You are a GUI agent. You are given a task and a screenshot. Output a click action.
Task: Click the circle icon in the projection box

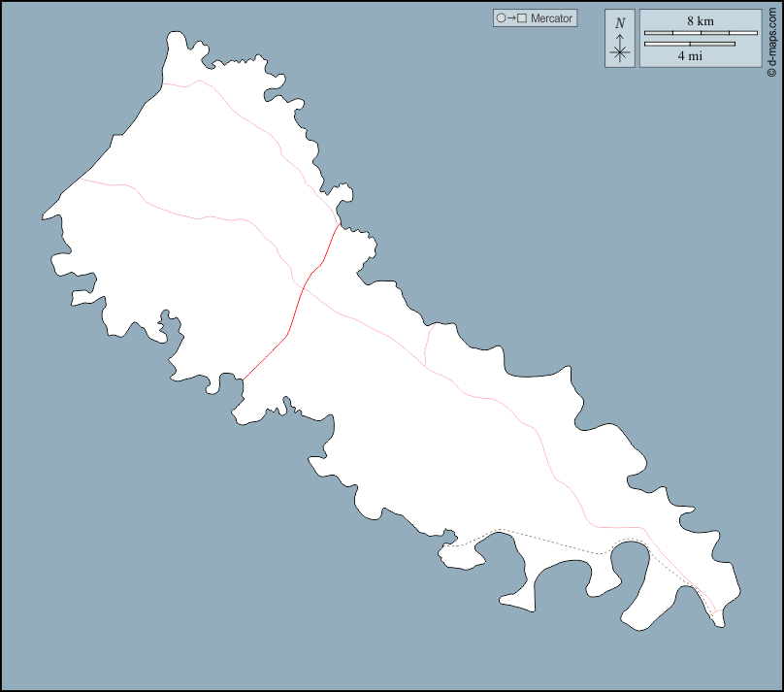[501, 18]
